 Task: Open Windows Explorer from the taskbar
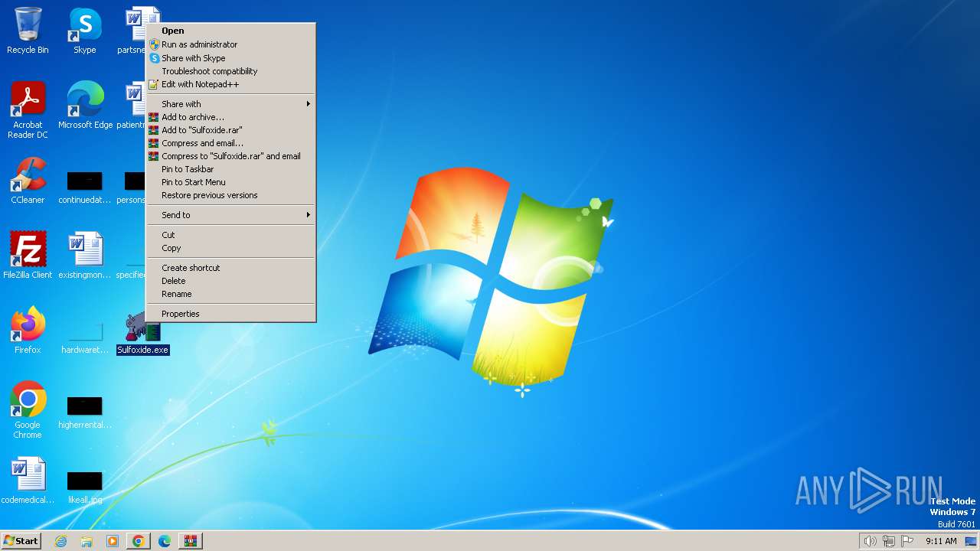tap(87, 541)
